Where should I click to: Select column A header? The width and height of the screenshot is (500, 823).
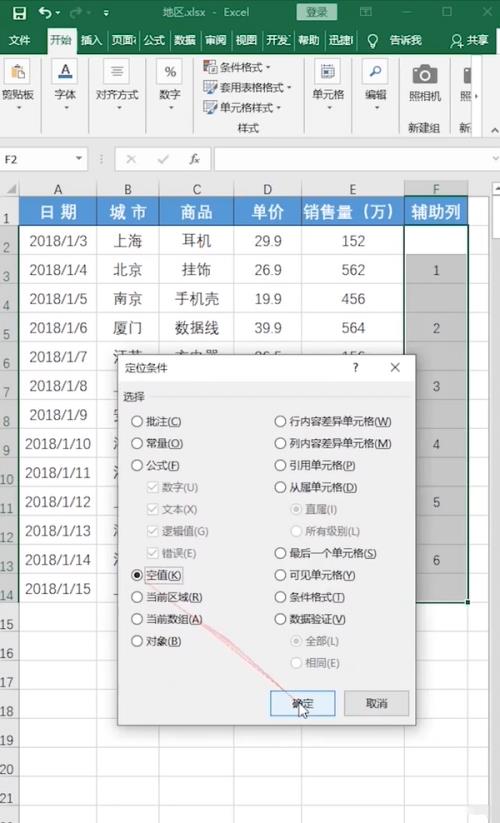click(58, 188)
